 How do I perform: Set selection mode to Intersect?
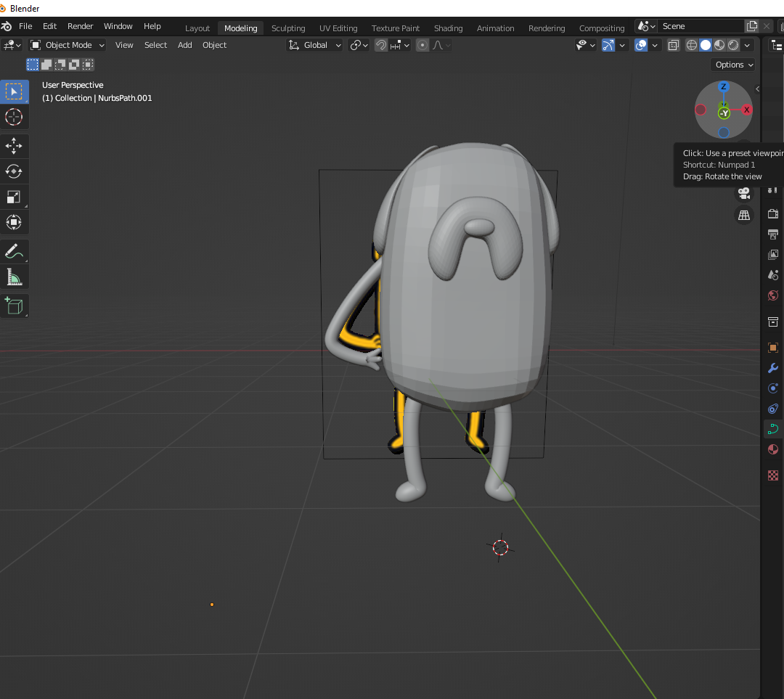pos(88,65)
